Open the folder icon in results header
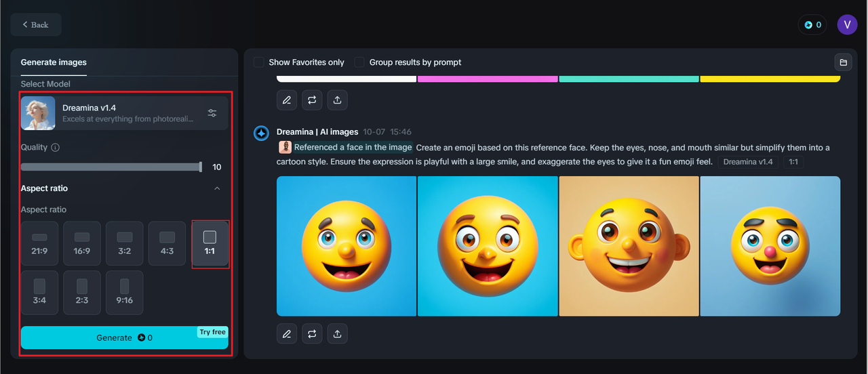This screenshot has width=868, height=374. [843, 62]
